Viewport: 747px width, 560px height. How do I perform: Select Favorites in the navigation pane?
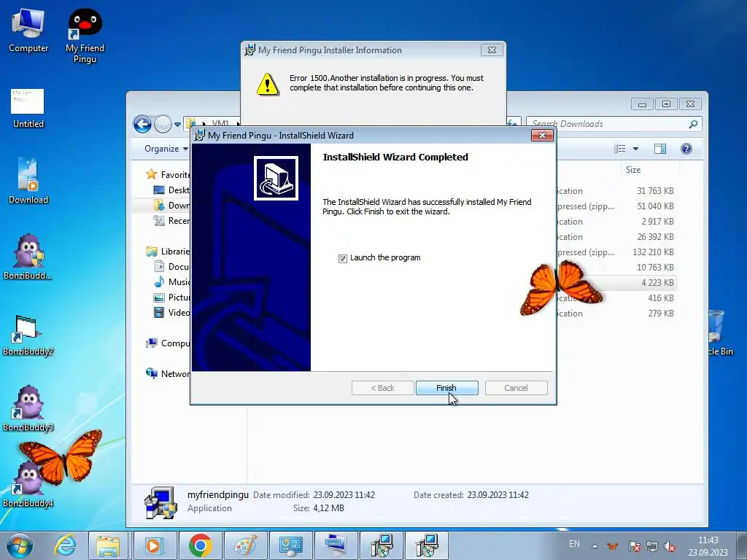click(x=169, y=175)
